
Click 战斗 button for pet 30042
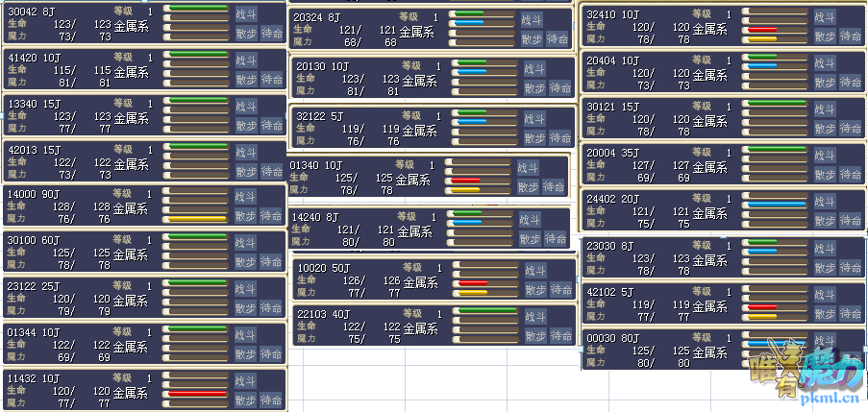tap(245, 14)
